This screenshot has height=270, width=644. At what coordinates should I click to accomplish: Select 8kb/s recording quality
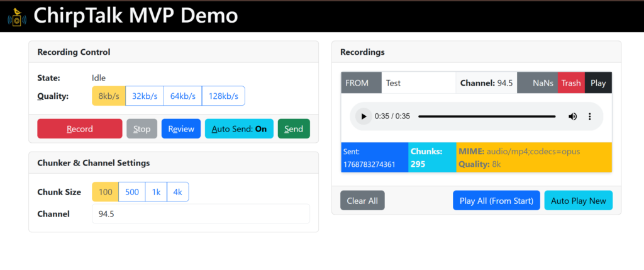point(109,96)
